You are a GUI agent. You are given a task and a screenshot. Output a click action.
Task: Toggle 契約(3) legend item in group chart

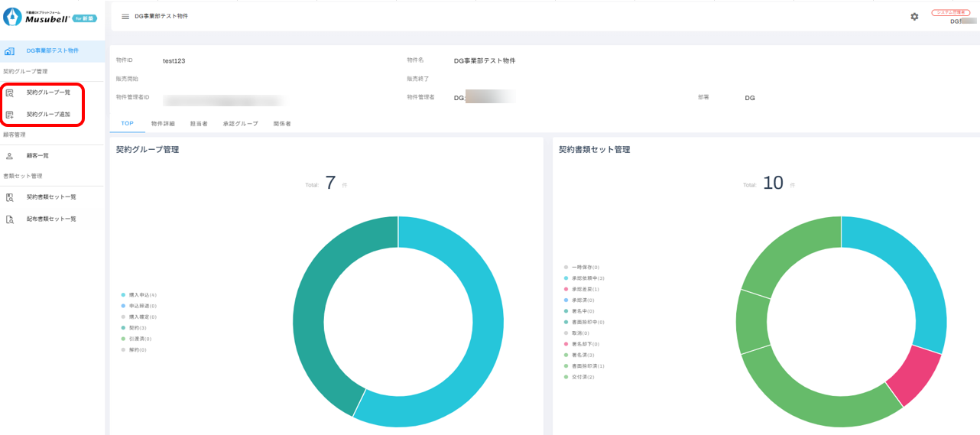(x=139, y=327)
